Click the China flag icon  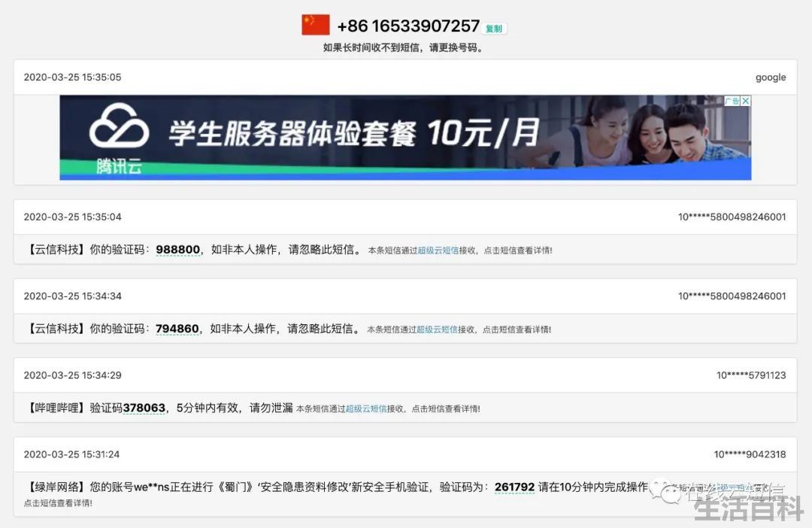pyautogui.click(x=315, y=25)
